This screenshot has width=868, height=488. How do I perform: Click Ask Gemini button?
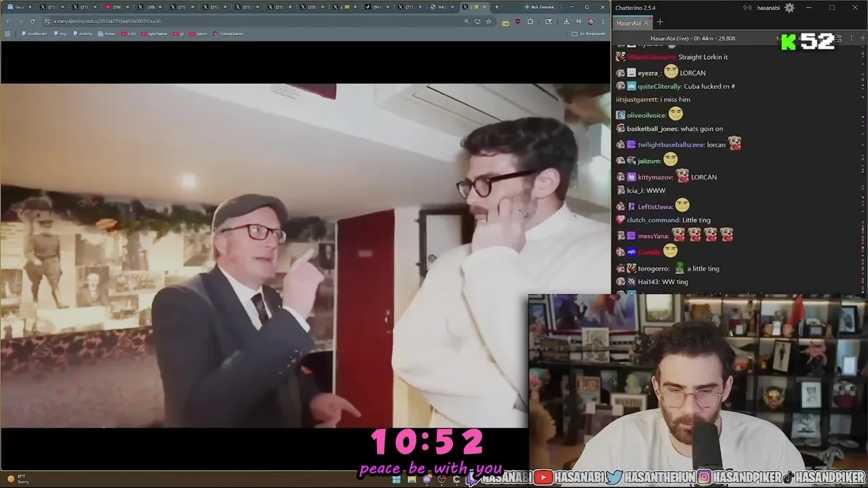tap(538, 7)
